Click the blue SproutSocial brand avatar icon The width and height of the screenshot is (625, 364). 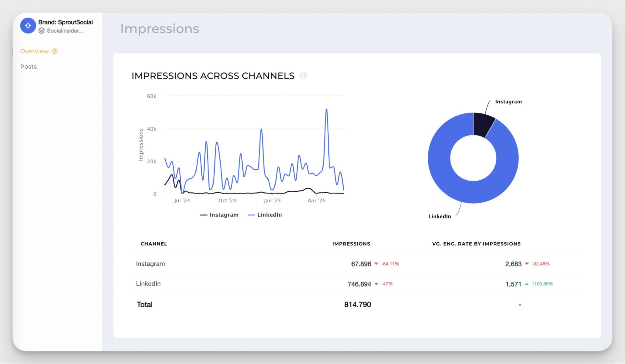[28, 26]
